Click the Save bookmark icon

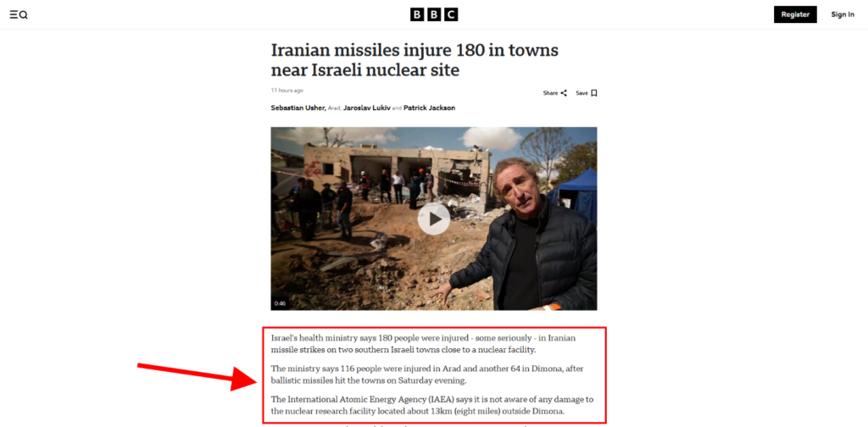594,93
